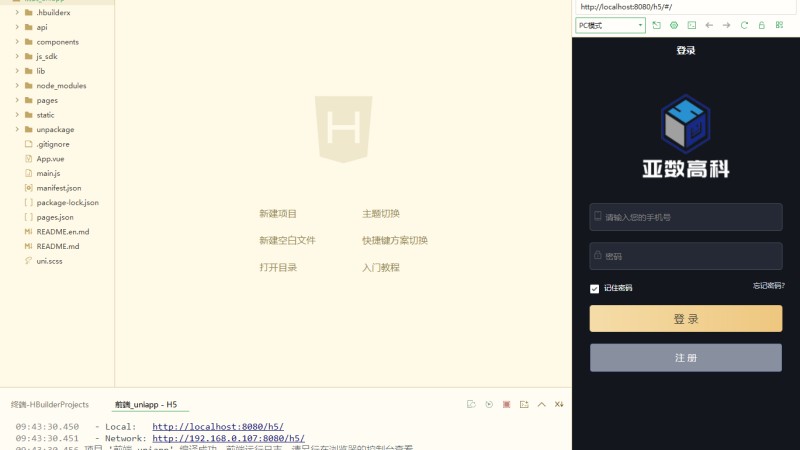The height and width of the screenshot is (450, 800).
Task: Click the cube logo on login page
Action: coord(686,124)
